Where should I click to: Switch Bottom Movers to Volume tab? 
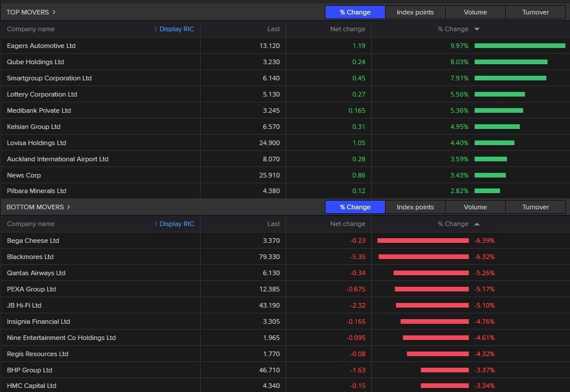(475, 207)
